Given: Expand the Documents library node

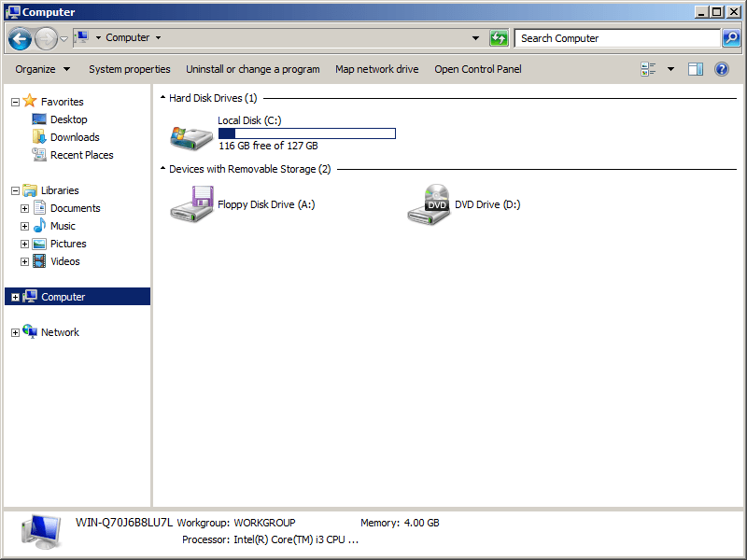Looking at the screenshot, I should pyautogui.click(x=24, y=208).
